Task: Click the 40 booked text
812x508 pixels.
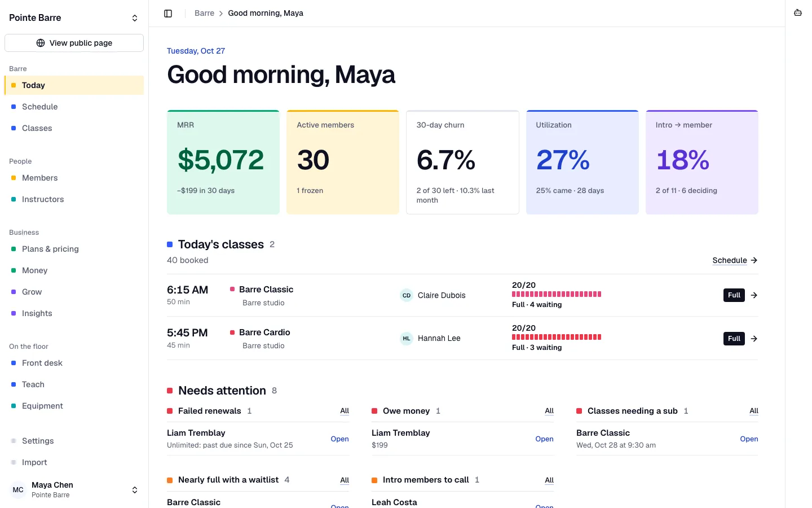Action: (188, 260)
